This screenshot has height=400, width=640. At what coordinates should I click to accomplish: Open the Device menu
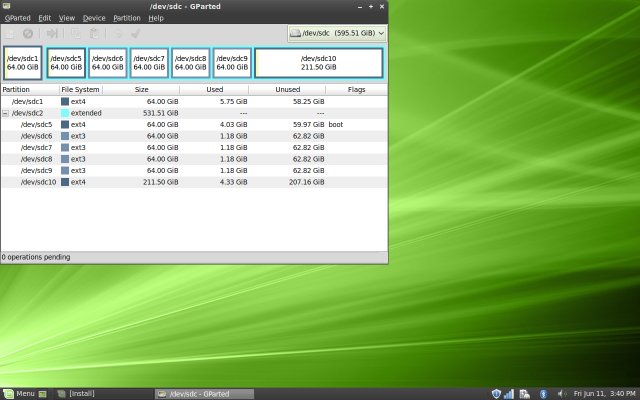coord(94,18)
